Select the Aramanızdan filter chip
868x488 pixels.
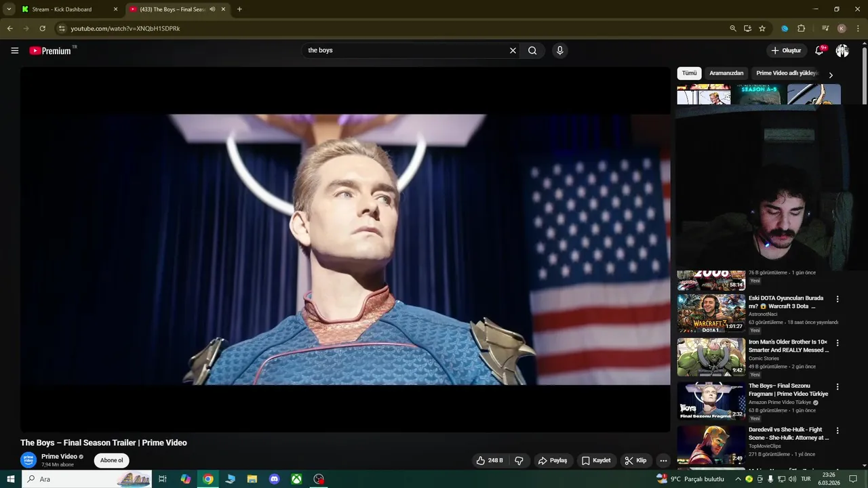726,73
